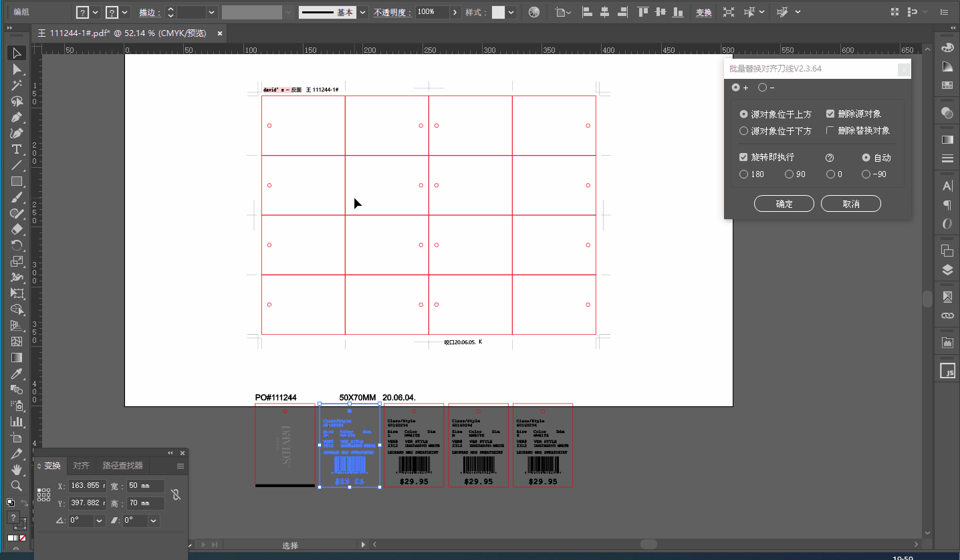Select the Rectangle tool

17,181
